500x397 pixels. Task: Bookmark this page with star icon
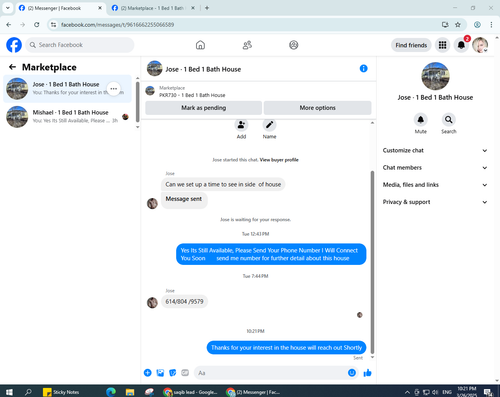[458, 25]
